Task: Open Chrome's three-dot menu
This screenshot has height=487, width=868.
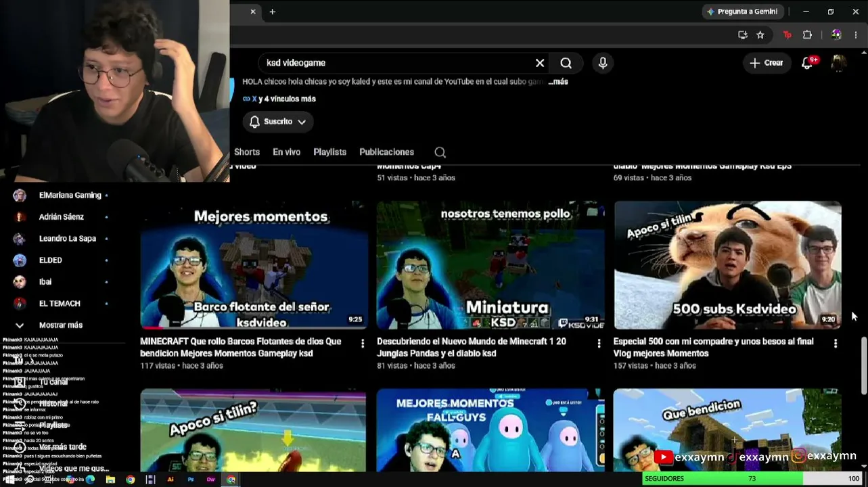Action: point(856,35)
